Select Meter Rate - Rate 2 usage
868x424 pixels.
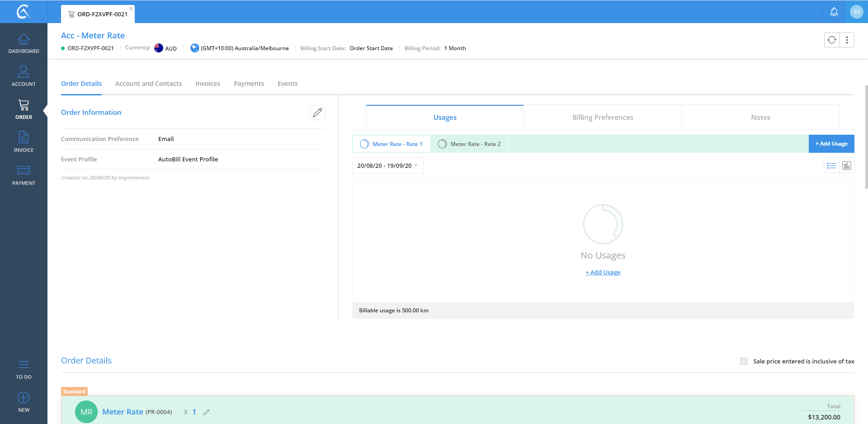pos(469,144)
